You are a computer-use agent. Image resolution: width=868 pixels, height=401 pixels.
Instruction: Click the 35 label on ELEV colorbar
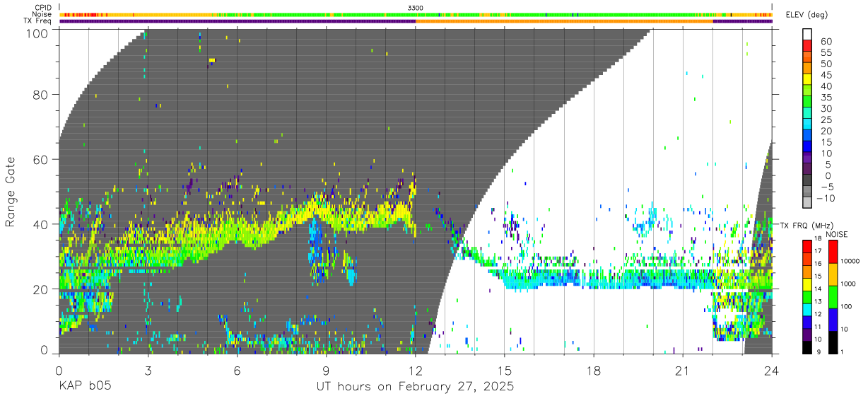coord(826,98)
